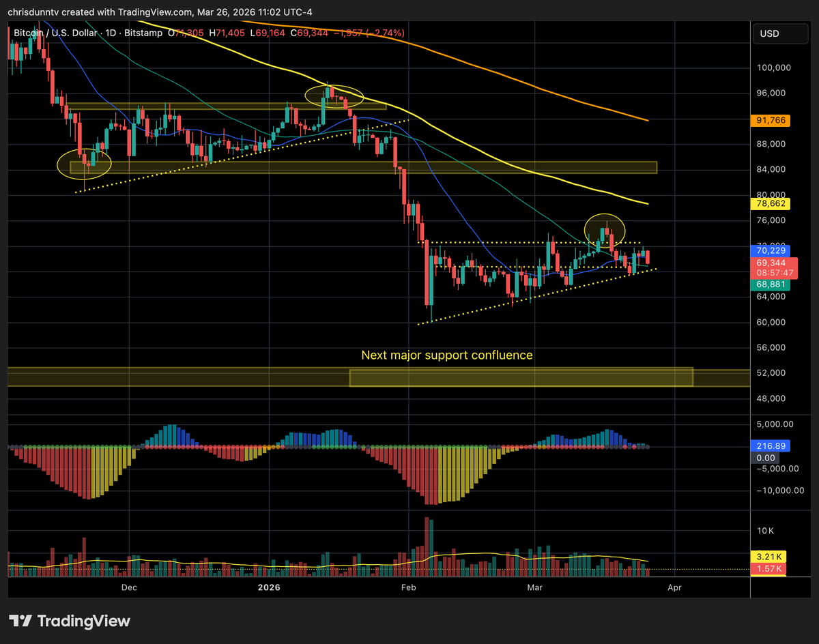Click the yellow 78,662 moving average label
819x644 pixels.
point(770,203)
